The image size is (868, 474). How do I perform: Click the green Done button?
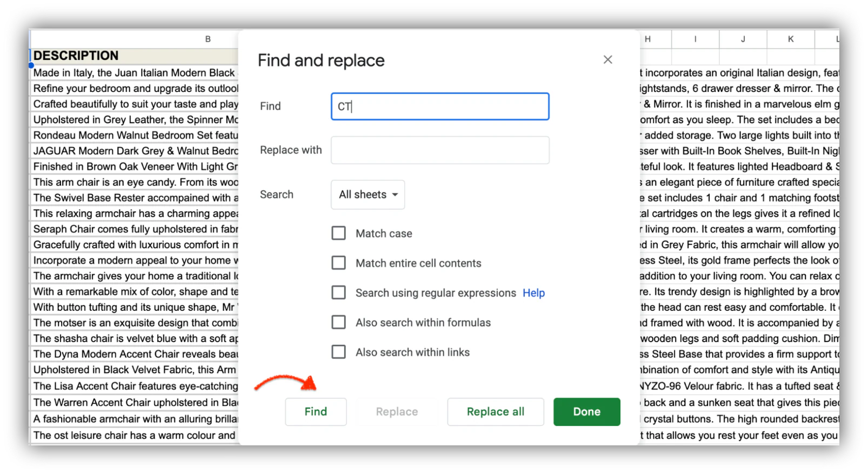(587, 412)
